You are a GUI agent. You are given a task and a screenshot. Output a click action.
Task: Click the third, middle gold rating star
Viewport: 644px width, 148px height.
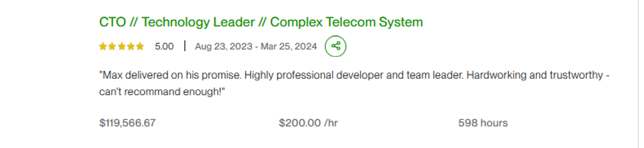click(122, 46)
